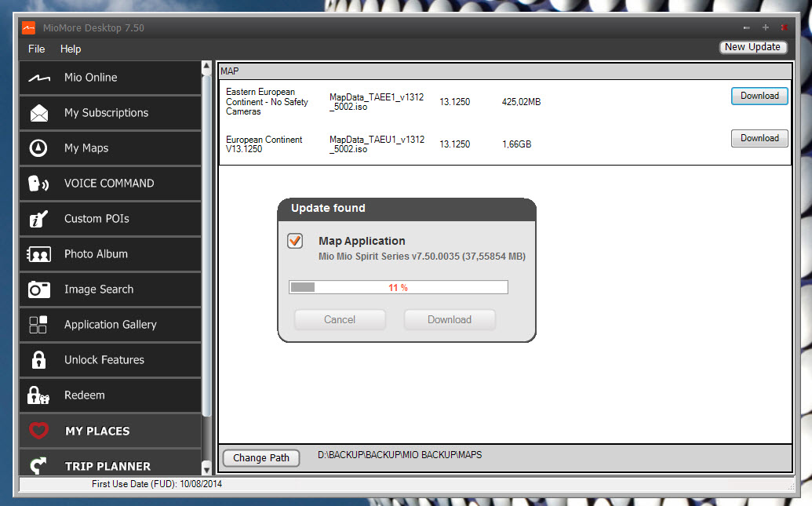This screenshot has width=812, height=506.
Task: Click the Redeem padlock gift icon
Action: 38,395
